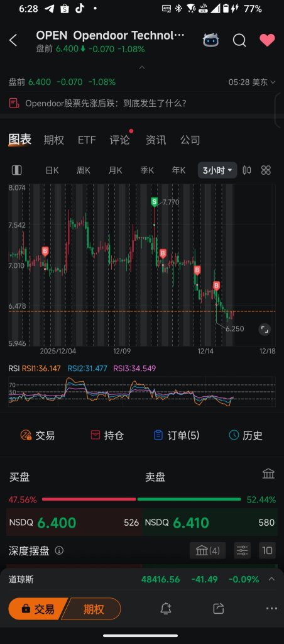Viewport: 284px width, 644px height.
Task: Tap the share icon in bottom bar
Action: click(x=219, y=609)
